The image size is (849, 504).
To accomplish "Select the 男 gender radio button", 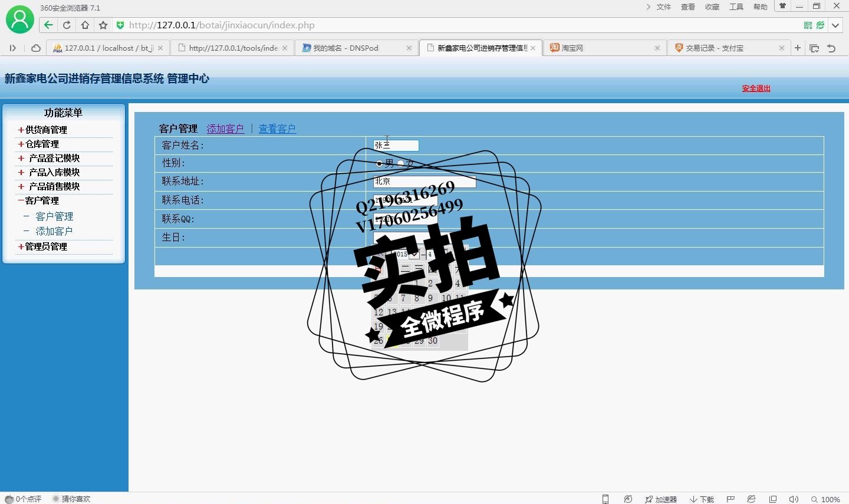I will click(379, 163).
